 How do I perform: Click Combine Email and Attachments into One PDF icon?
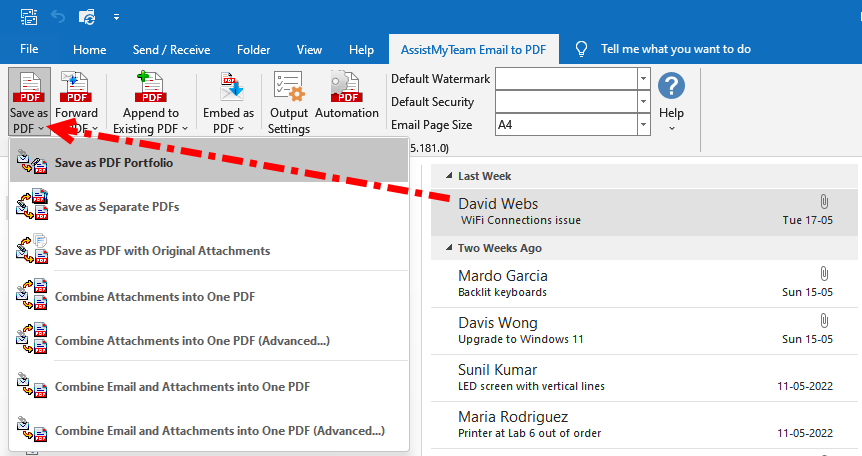click(x=31, y=384)
